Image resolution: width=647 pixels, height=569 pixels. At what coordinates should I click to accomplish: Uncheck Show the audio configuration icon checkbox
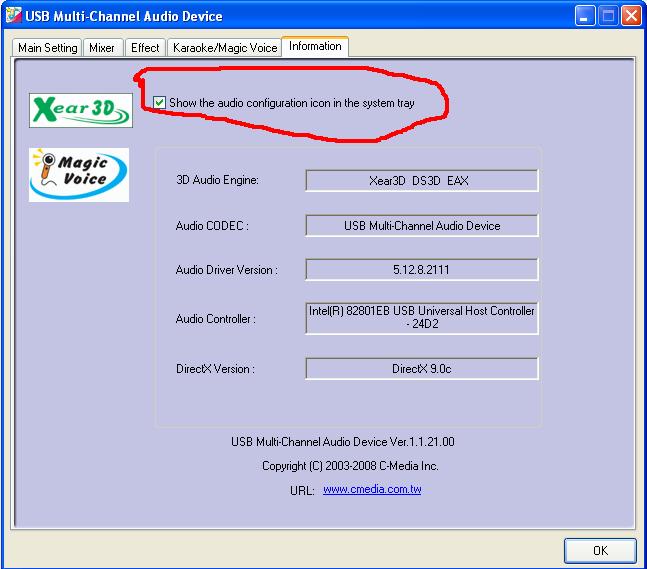(x=159, y=102)
